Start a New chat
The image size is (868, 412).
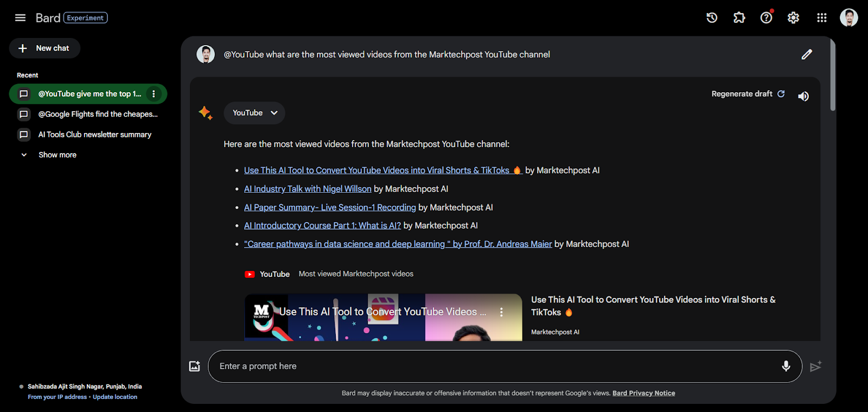pos(44,48)
